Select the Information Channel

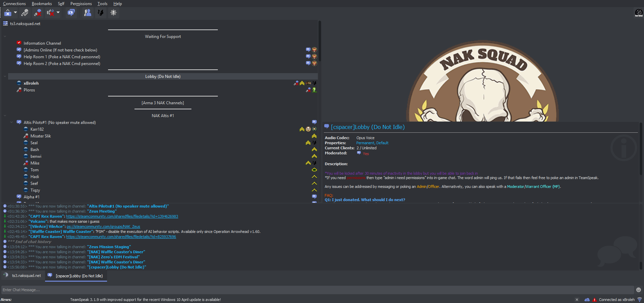tap(42, 43)
